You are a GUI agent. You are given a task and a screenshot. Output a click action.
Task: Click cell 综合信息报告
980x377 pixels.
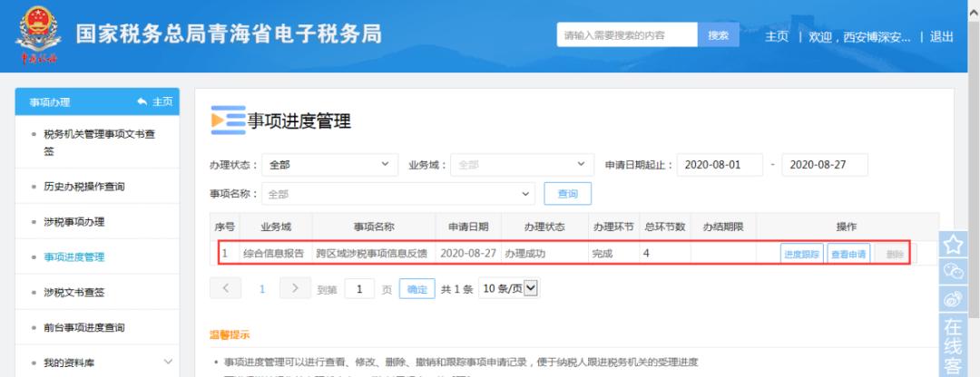274,254
